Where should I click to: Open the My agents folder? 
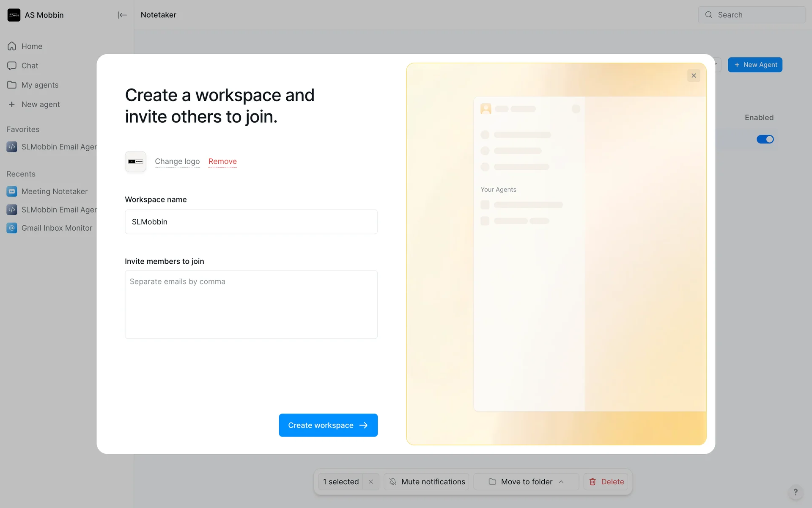[40, 85]
